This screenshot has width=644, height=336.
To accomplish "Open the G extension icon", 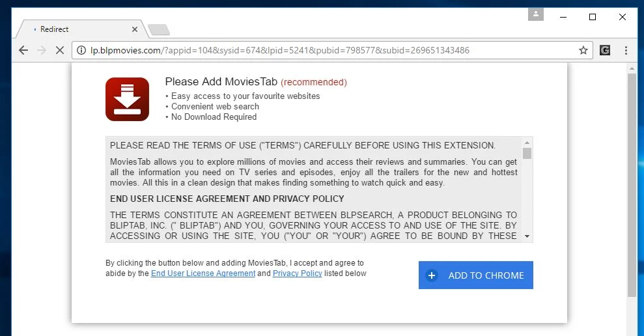I will pyautogui.click(x=604, y=50).
